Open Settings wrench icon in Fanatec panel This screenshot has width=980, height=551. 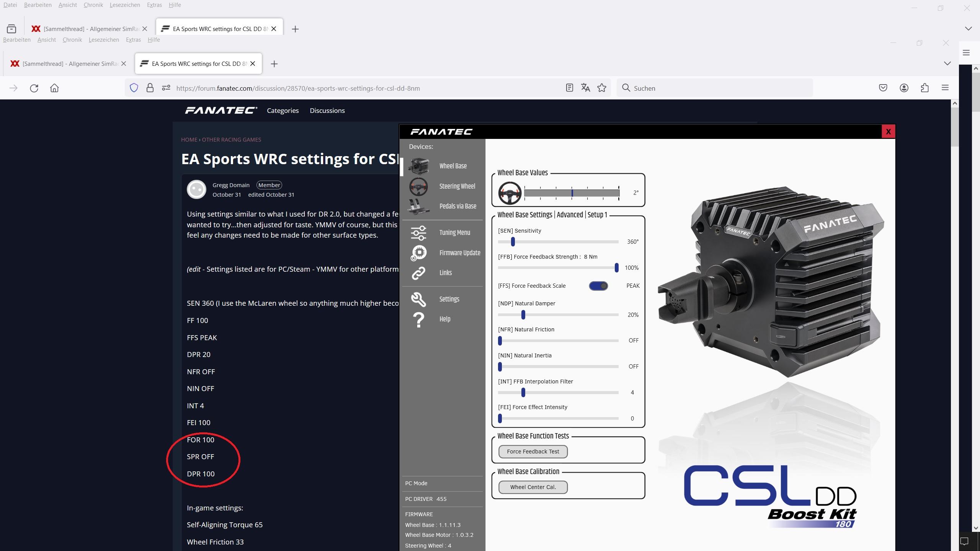pyautogui.click(x=418, y=299)
